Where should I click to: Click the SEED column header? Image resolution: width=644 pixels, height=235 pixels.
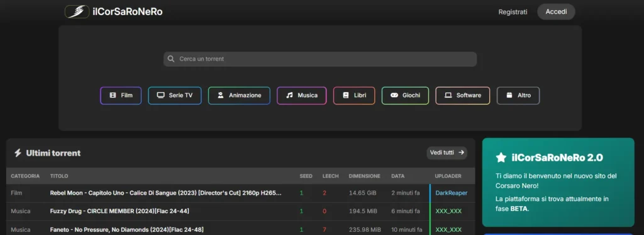[x=306, y=176]
